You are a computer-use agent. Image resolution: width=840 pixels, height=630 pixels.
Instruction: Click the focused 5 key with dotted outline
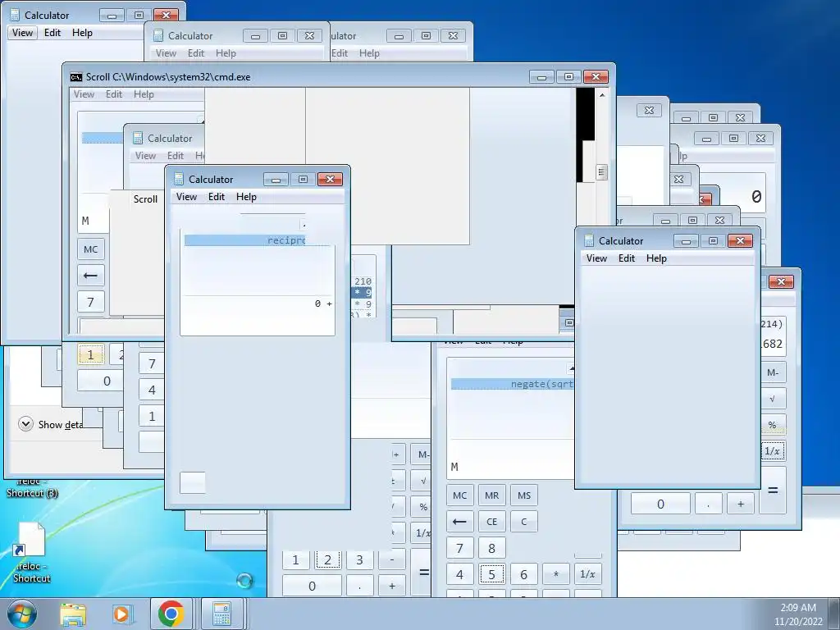click(492, 574)
